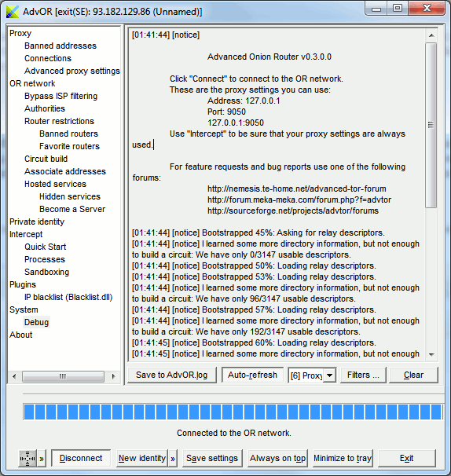This screenshot has height=476, width=451.
Task: Click the crosshair window-picker icon button
Action: coord(27,458)
